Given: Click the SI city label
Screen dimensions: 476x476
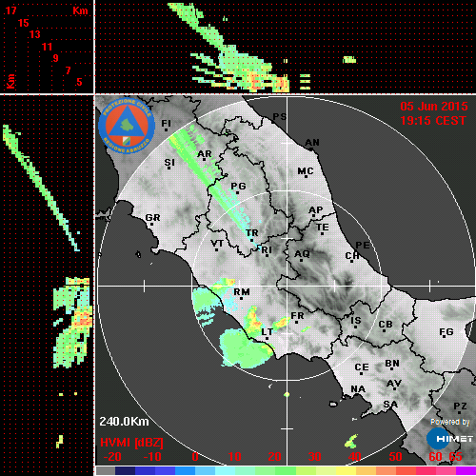Looking at the screenshot, I should (x=169, y=163).
